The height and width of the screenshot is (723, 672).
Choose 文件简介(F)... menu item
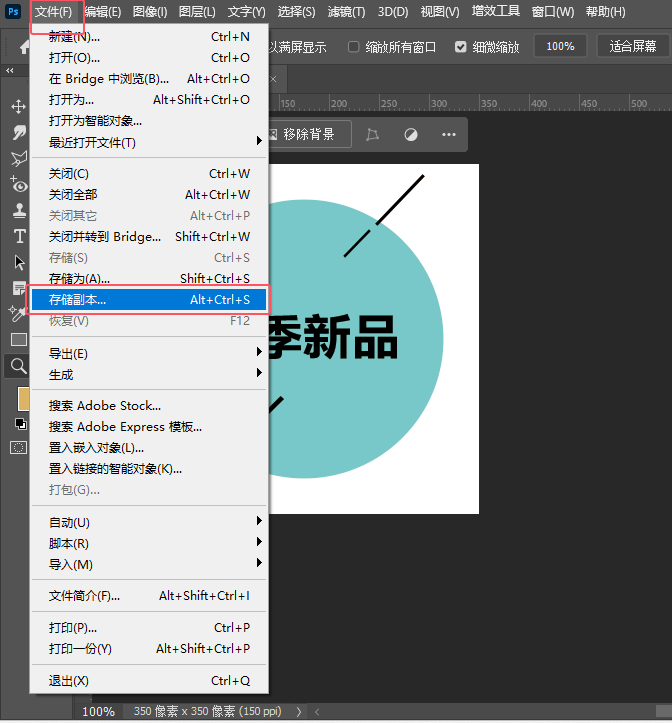(x=149, y=596)
